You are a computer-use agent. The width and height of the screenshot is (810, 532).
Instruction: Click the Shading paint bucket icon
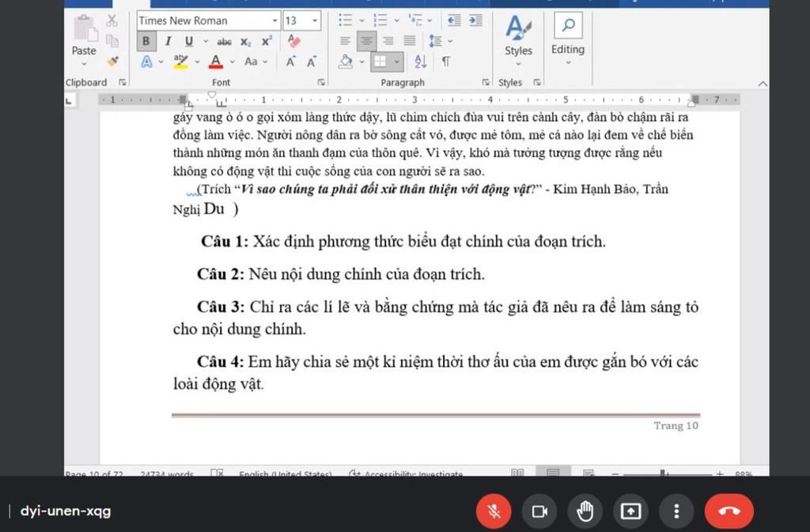point(346,62)
